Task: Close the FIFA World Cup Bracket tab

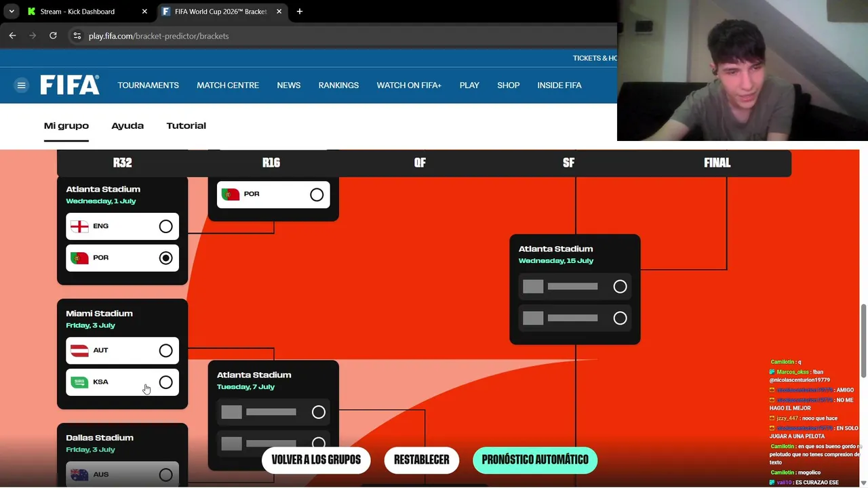Action: [279, 12]
